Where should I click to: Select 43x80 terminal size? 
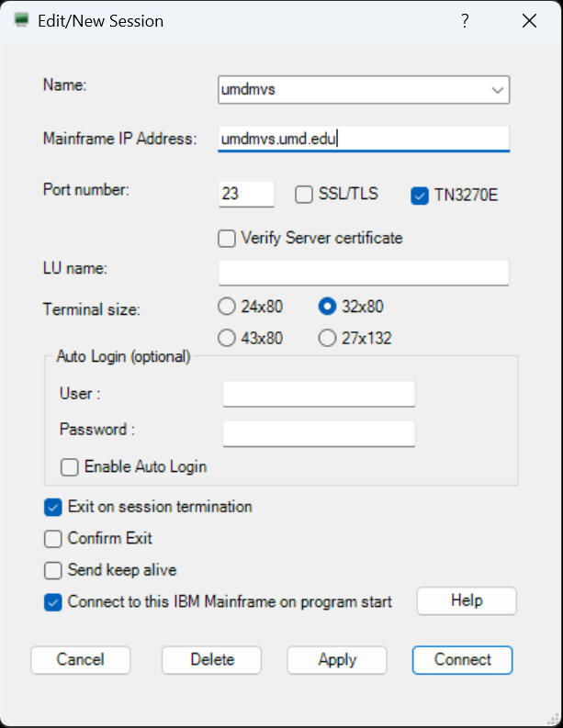point(227,339)
